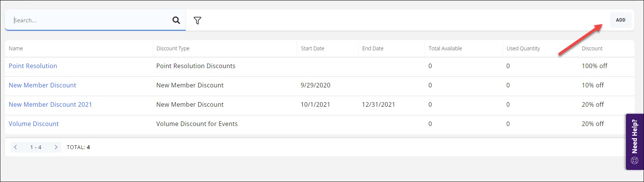Open the Point Resolution discount
This screenshot has height=182, width=644.
click(33, 66)
